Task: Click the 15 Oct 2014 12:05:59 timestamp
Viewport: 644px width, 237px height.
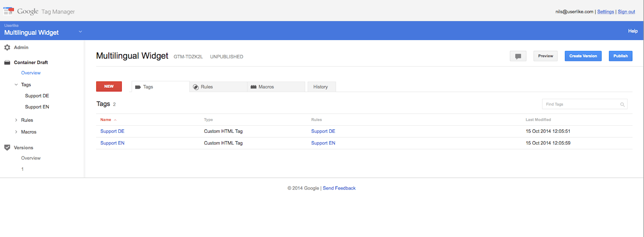Action: [x=548, y=143]
